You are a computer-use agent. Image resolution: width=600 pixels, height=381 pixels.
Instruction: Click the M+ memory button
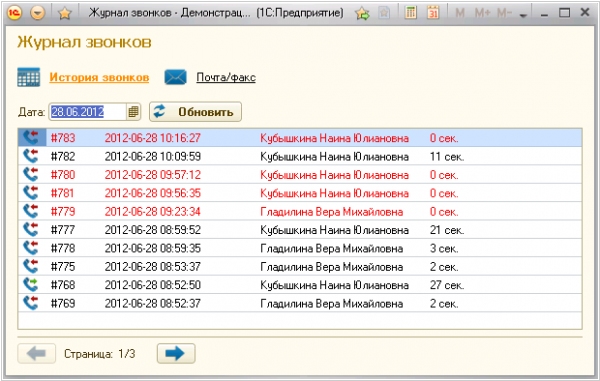tap(482, 13)
